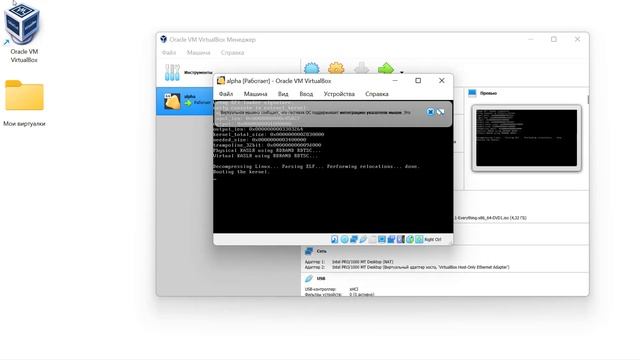
Task: Collapse the Превью section header
Action: pyautogui.click(x=488, y=93)
